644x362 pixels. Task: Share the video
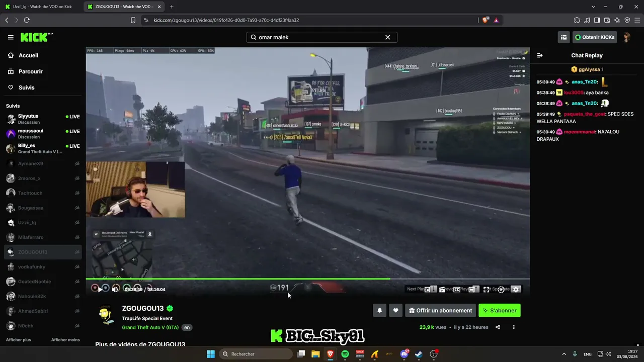click(498, 327)
